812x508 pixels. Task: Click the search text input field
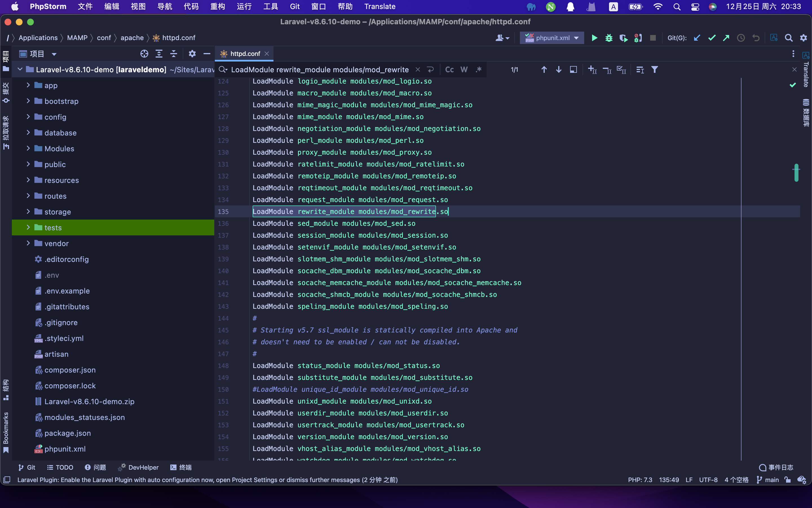(x=320, y=69)
